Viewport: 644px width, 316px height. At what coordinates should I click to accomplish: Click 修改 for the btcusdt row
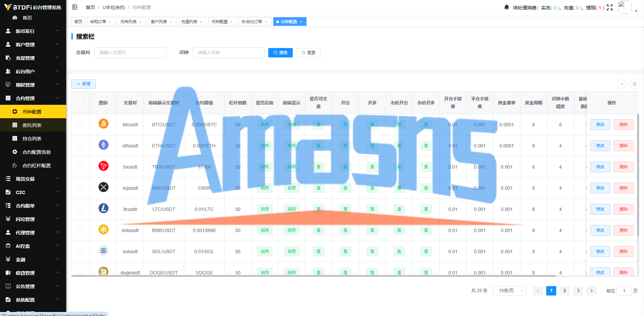[600, 125]
